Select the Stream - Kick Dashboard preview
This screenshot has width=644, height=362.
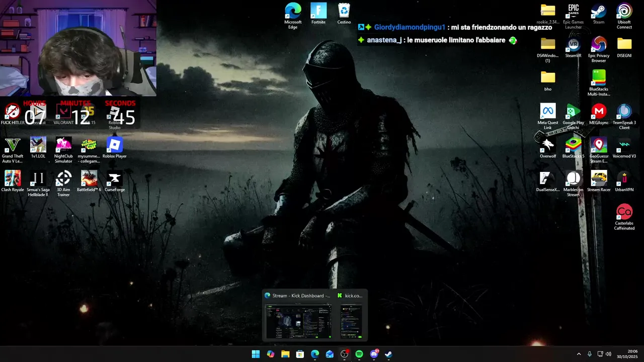coord(298,315)
